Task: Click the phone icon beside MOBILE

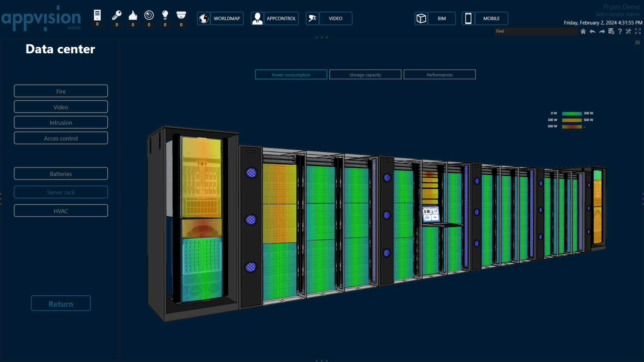Action: point(468,18)
